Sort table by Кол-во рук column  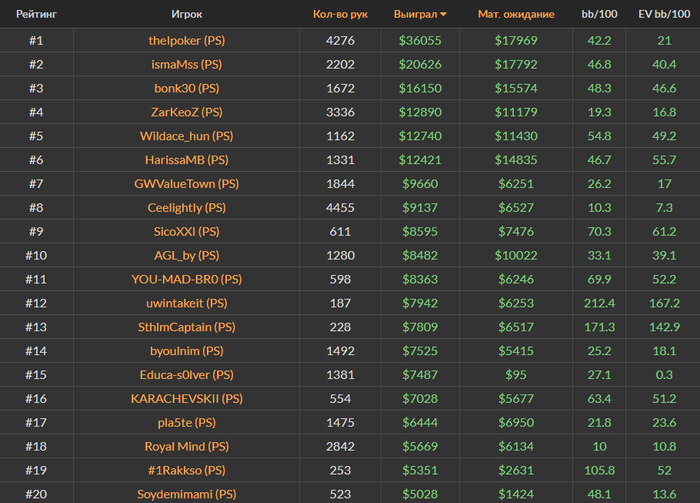click(x=340, y=14)
